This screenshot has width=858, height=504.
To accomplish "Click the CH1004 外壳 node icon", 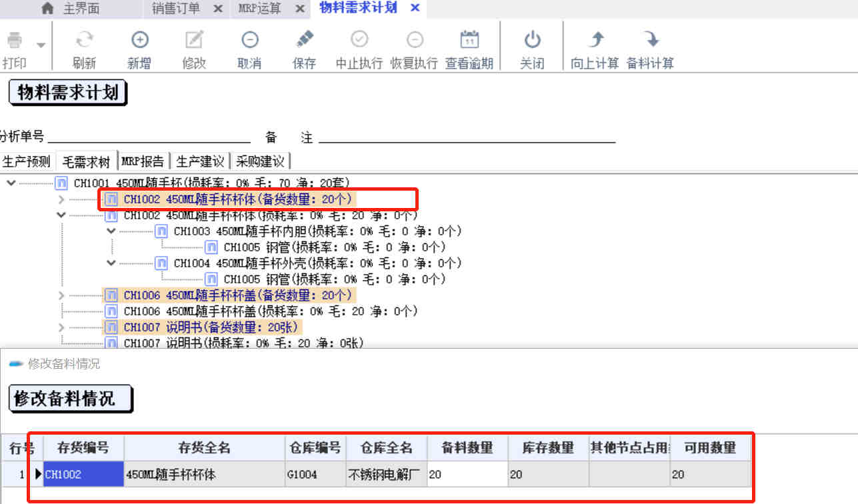I will tap(161, 263).
